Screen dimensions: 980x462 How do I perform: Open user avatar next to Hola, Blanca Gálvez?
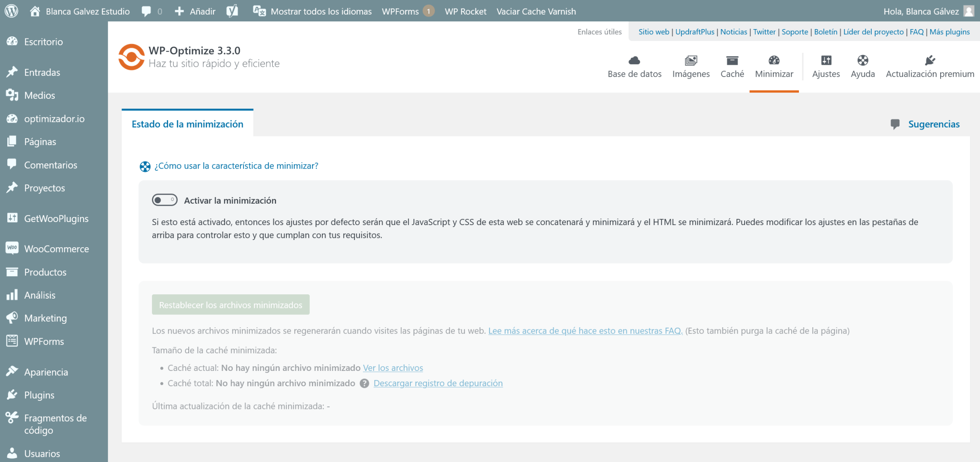(x=969, y=11)
